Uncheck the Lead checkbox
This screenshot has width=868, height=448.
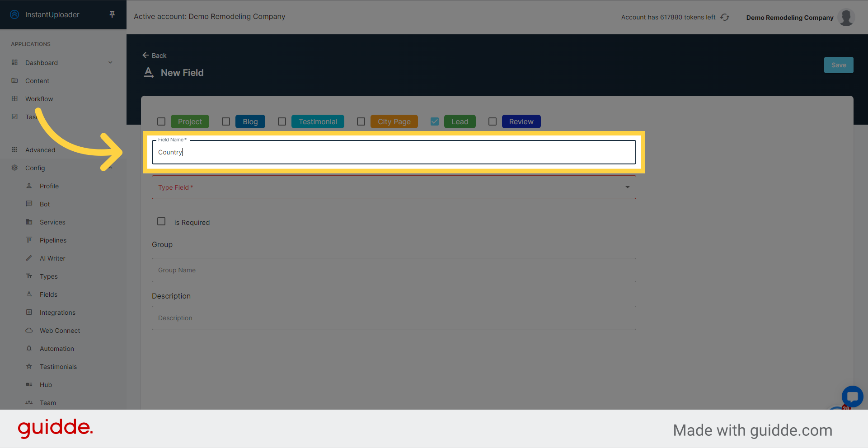[x=435, y=121]
